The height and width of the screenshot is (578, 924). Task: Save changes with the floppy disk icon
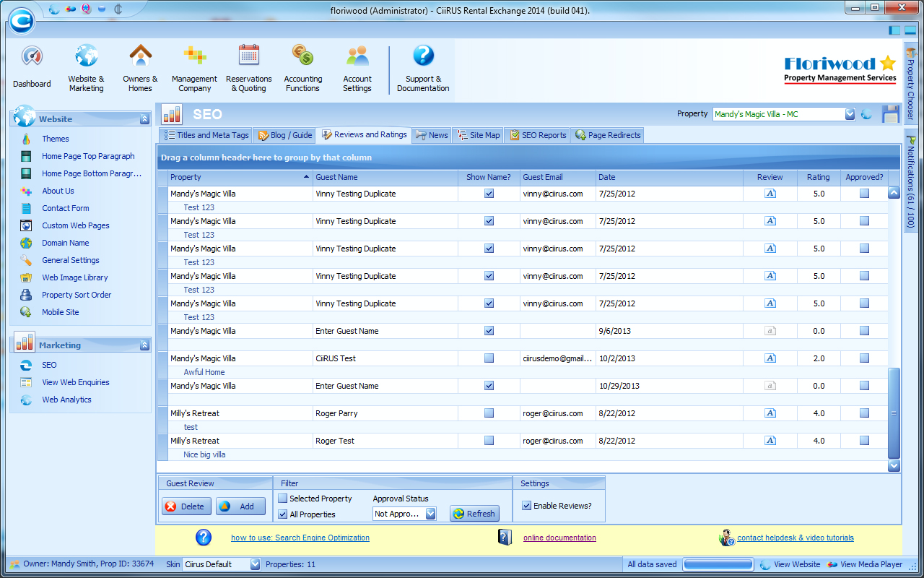pyautogui.click(x=890, y=114)
